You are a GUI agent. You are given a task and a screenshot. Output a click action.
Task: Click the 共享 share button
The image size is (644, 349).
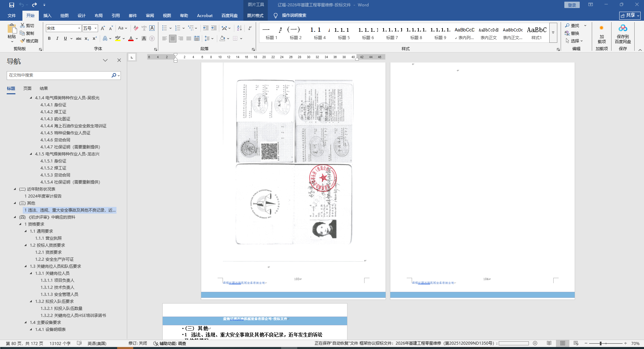[x=630, y=15]
